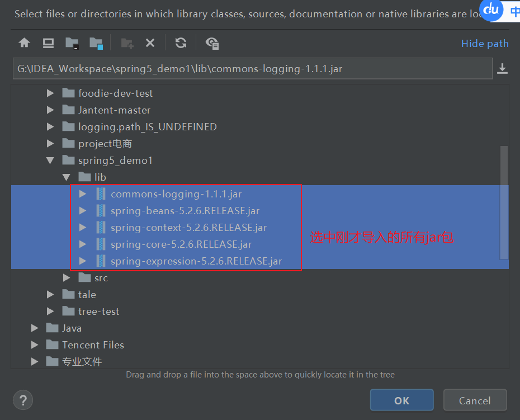This screenshot has width=520, height=420.
Task: Select the tale folder
Action: 79,294
